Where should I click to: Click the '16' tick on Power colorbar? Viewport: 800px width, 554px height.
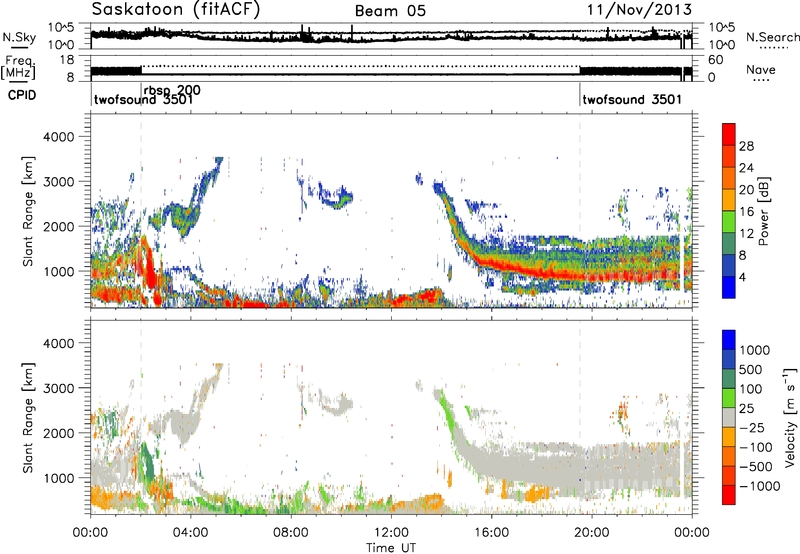coord(746,212)
